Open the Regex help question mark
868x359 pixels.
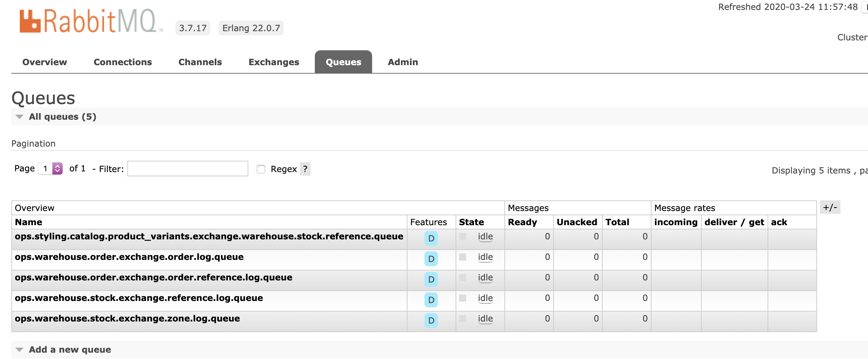[x=305, y=169]
